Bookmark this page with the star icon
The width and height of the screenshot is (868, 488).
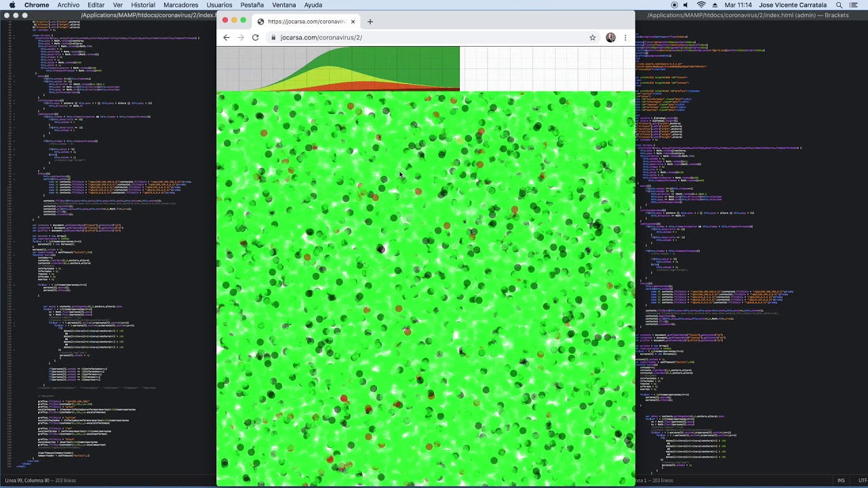pyautogui.click(x=593, y=37)
